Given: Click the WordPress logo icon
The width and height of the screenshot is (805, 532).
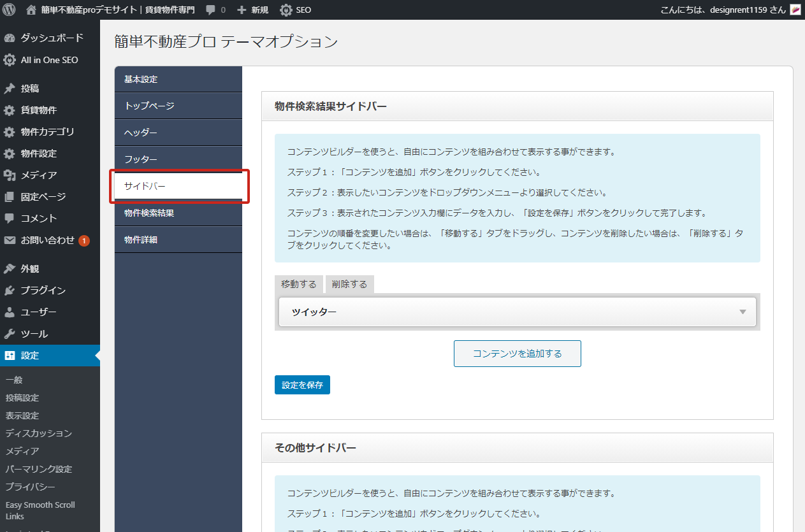Looking at the screenshot, I should coord(10,10).
